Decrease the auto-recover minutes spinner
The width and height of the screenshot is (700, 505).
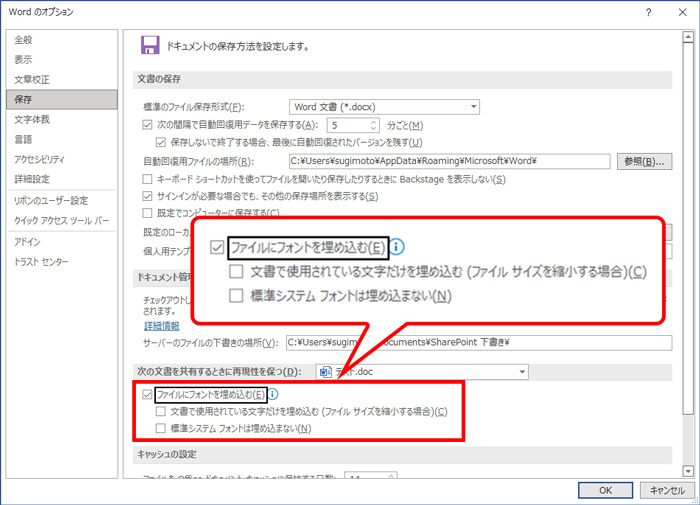(374, 129)
